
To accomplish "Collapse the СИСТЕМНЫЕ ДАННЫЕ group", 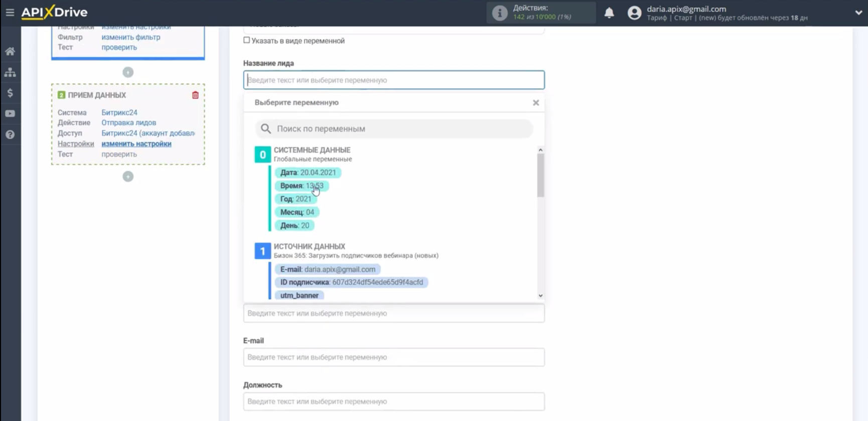I will click(x=262, y=154).
